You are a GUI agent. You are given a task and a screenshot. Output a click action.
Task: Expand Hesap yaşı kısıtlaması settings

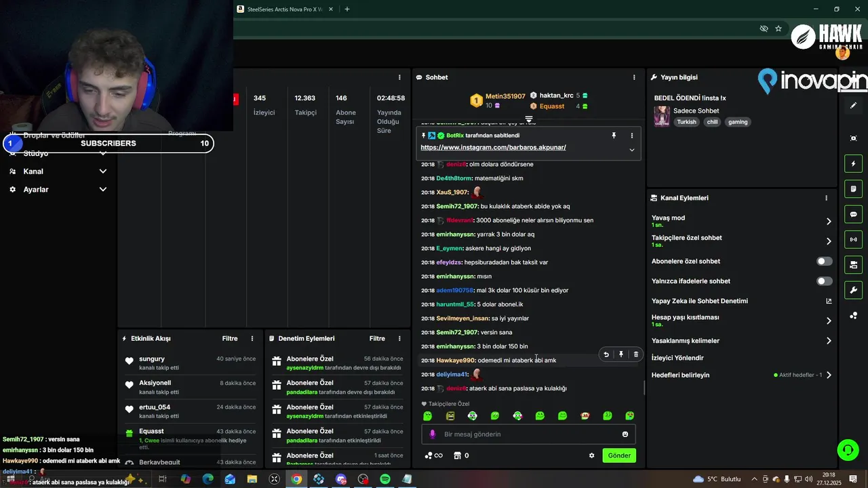coord(829,321)
